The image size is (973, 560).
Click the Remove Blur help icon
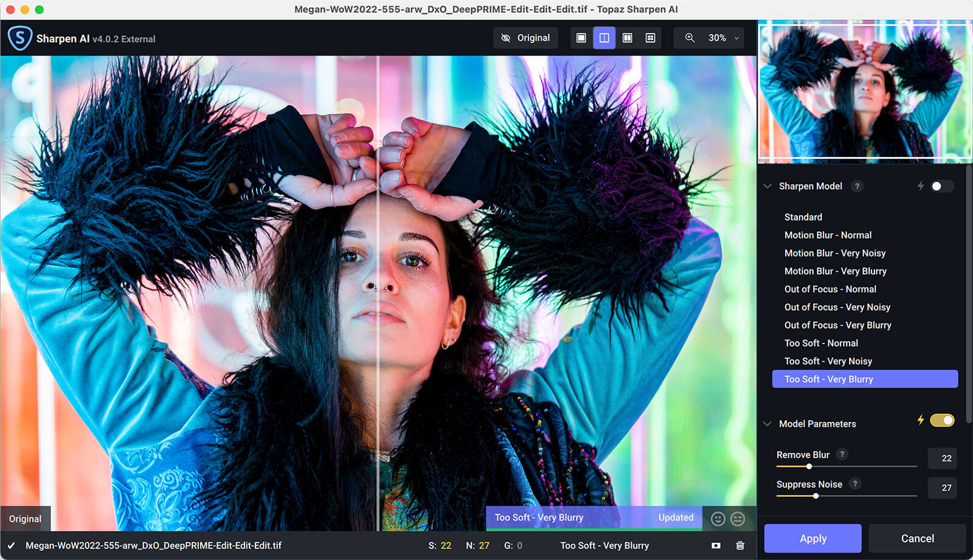842,454
